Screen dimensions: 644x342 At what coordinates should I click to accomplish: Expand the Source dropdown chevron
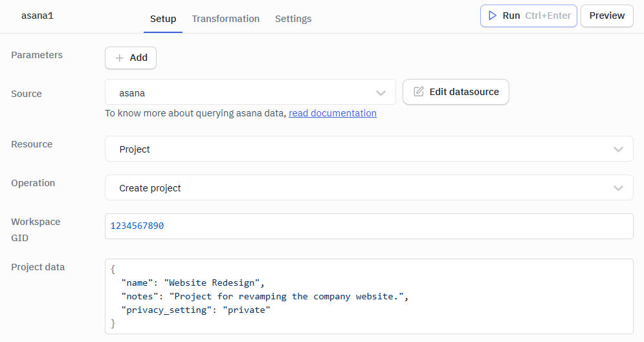click(381, 93)
